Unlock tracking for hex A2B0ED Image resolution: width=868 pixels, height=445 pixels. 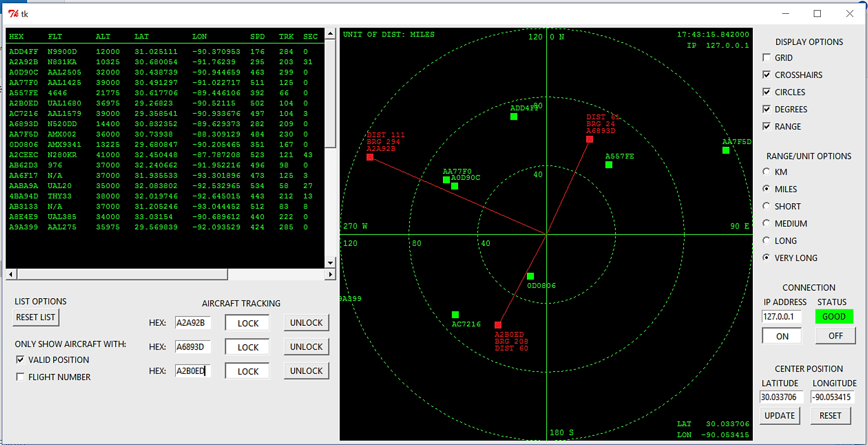pyautogui.click(x=306, y=371)
